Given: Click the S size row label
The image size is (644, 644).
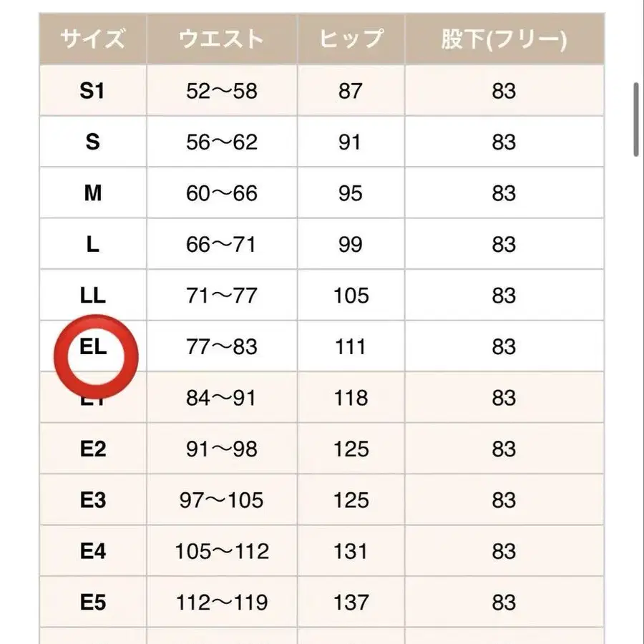Looking at the screenshot, I should point(93,142).
